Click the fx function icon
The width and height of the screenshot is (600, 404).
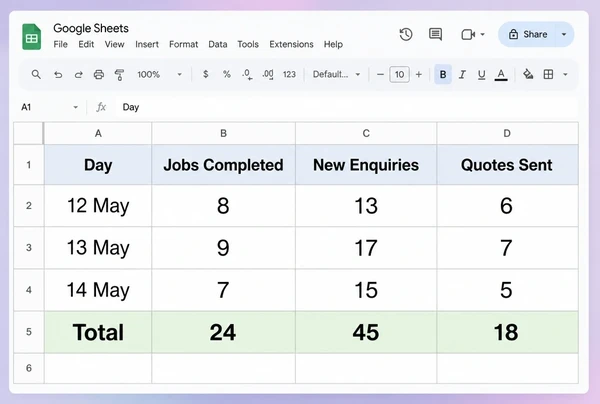click(101, 107)
